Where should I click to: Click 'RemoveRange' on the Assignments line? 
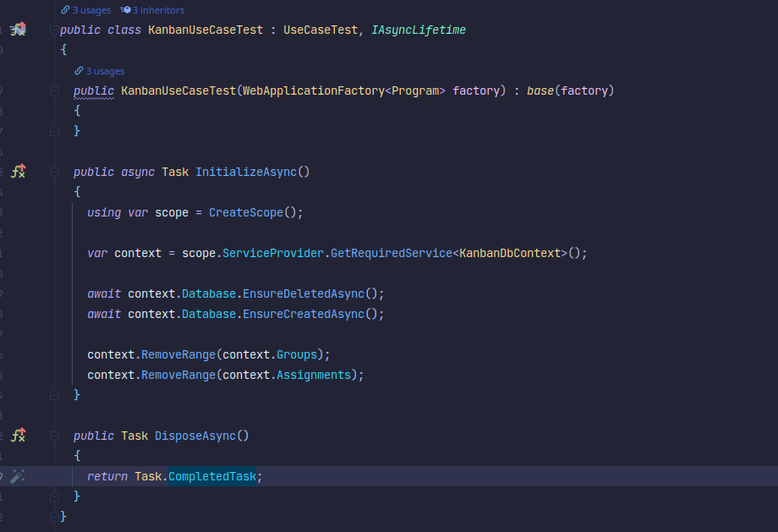click(178, 375)
